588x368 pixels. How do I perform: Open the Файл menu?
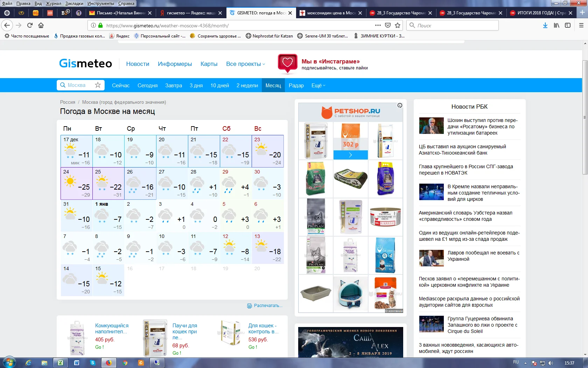(7, 4)
